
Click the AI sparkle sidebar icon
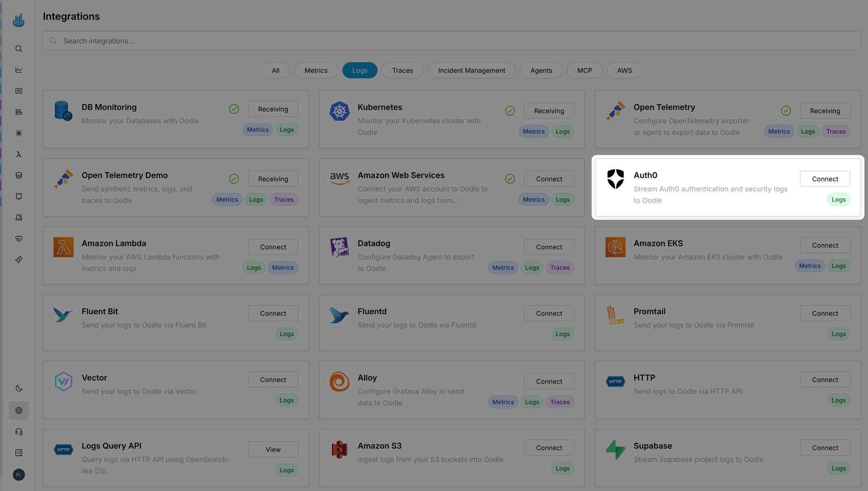click(19, 259)
